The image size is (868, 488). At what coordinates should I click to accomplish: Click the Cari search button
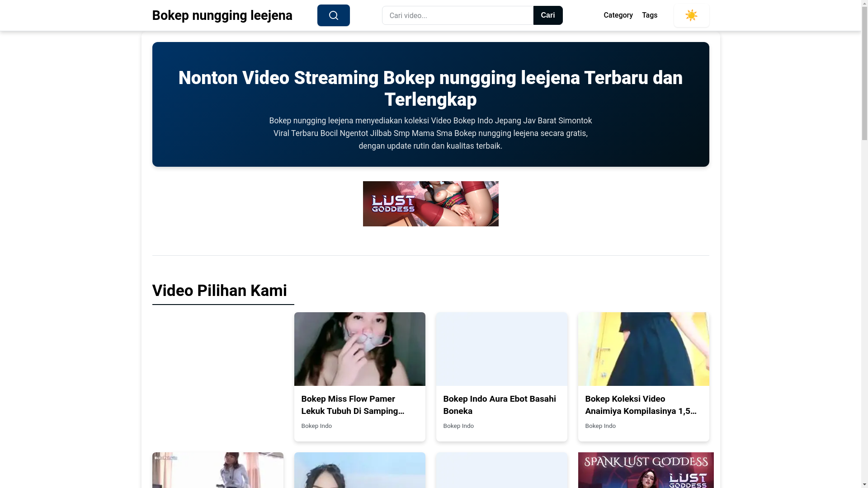pyautogui.click(x=548, y=15)
